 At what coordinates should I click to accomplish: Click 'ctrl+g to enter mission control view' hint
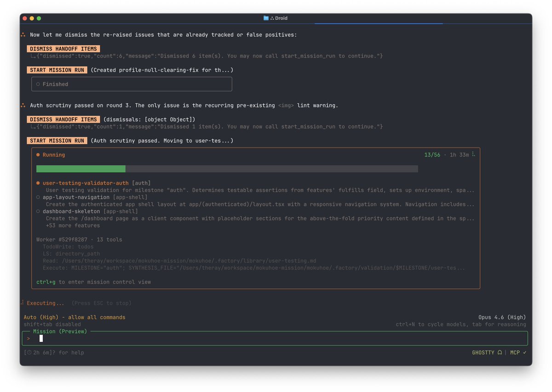[x=93, y=282]
